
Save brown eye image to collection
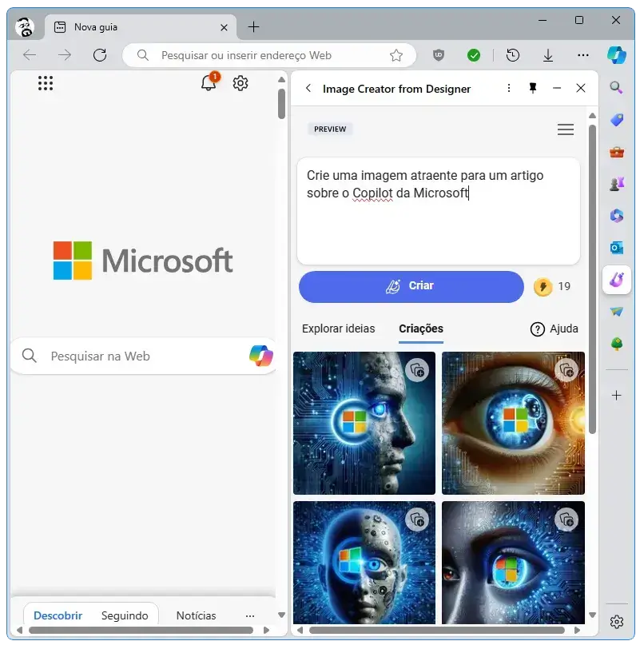pos(566,370)
